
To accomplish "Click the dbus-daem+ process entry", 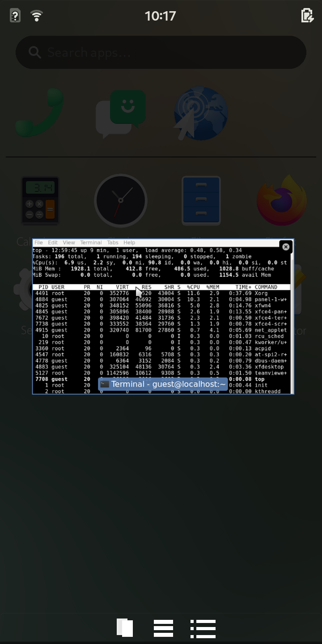I will click(162, 361).
